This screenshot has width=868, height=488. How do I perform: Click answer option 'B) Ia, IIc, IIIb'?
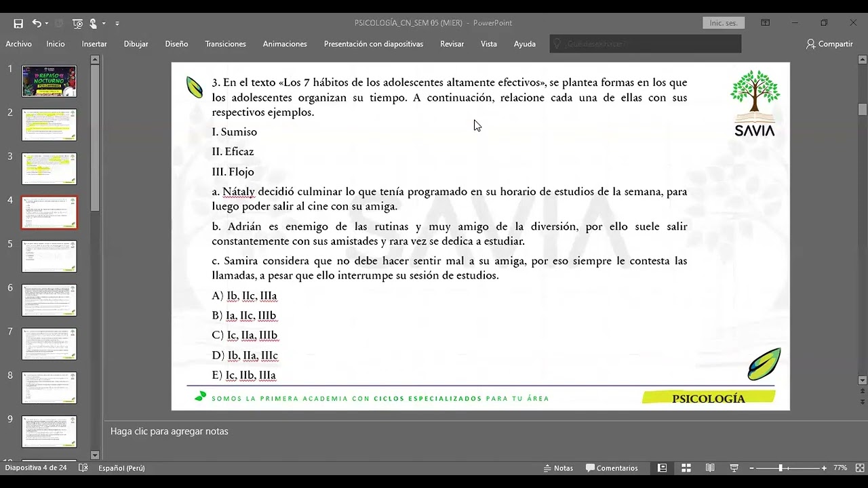click(244, 315)
